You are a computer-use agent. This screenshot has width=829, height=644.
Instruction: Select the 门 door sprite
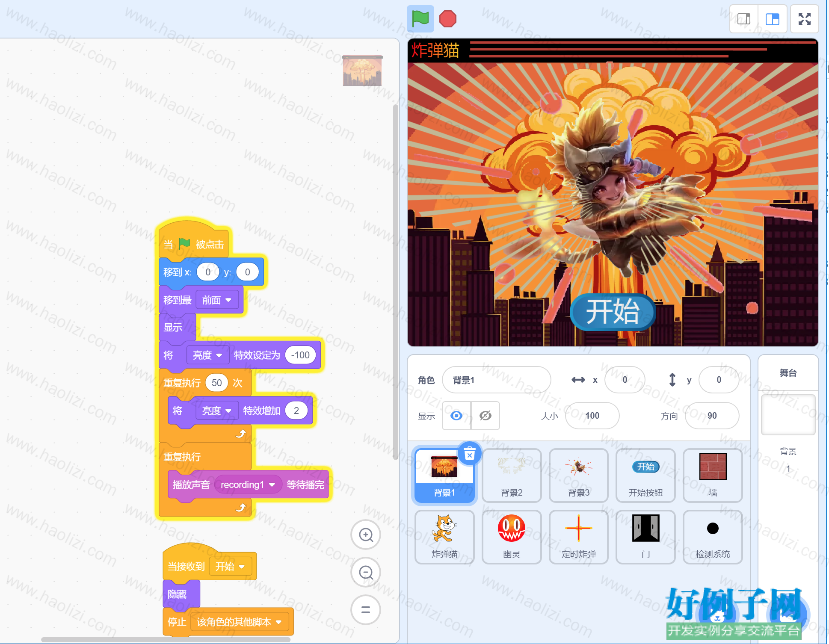646,537
